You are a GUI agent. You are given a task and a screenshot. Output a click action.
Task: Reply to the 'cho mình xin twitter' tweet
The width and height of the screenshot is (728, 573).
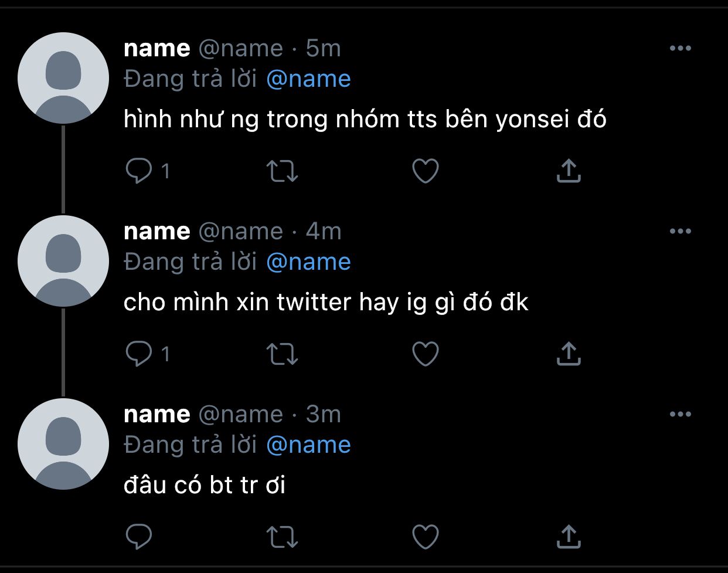[x=139, y=354]
